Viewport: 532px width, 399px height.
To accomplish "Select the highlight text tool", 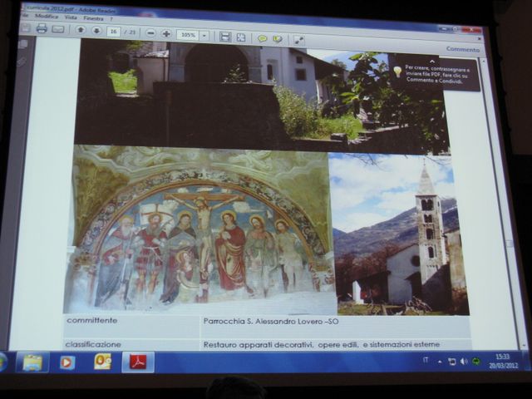I will pos(278,39).
